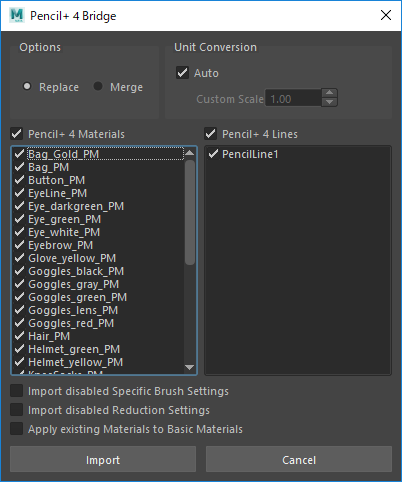Toggle the Pencil+ 4 Lines checkbox
Image resolution: width=402 pixels, height=482 pixels.
tap(211, 134)
